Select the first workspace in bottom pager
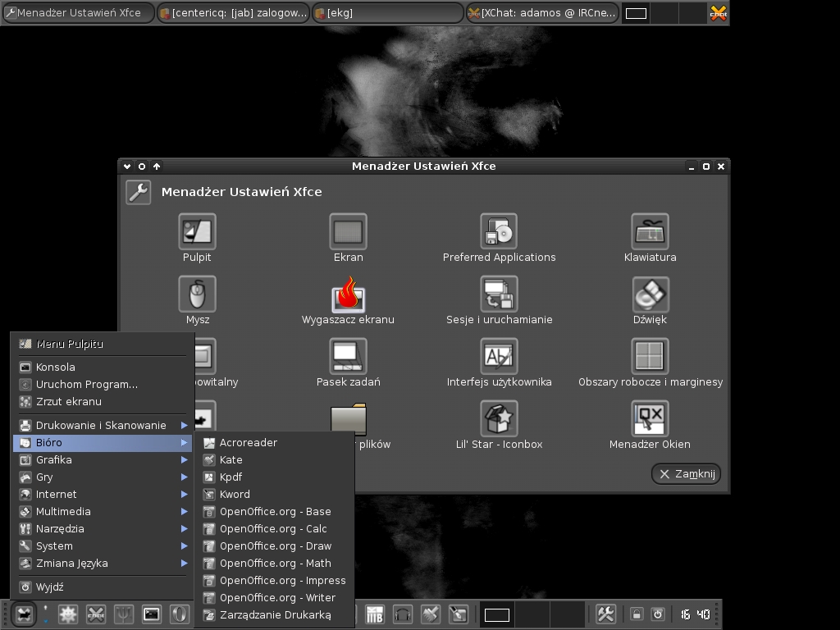This screenshot has width=840, height=630. click(x=497, y=614)
